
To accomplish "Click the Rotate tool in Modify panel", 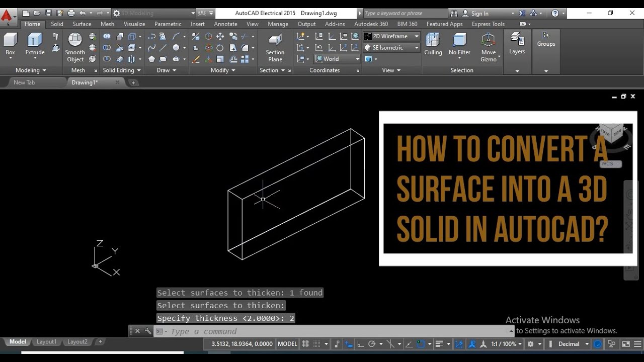I will tap(220, 48).
